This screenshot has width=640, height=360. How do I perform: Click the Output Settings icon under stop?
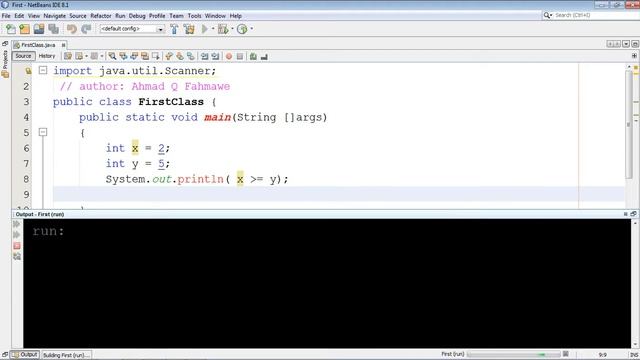click(17, 256)
